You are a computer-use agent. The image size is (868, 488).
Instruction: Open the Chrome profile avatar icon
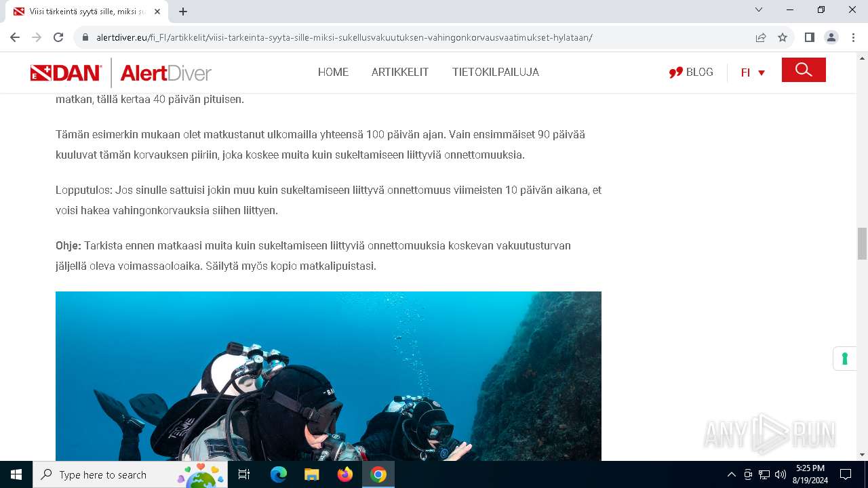(831, 37)
